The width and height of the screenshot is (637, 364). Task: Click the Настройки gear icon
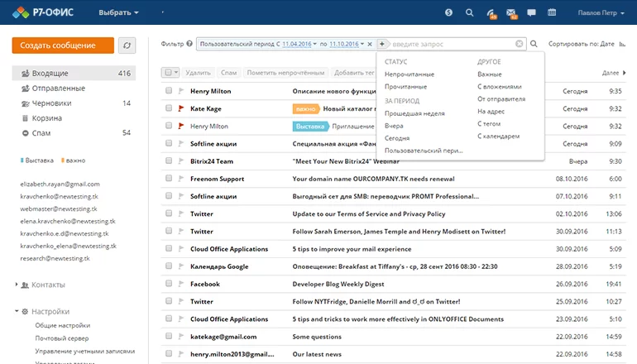pyautogui.click(x=25, y=311)
